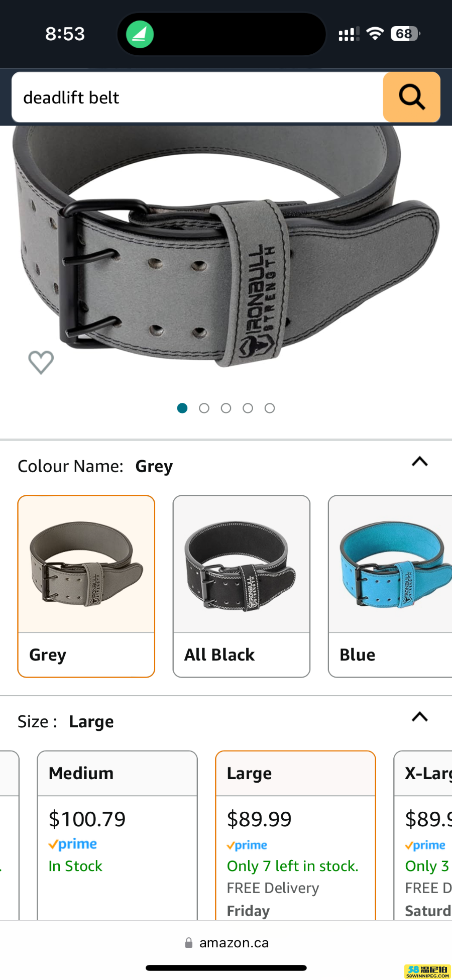Screen dimensions: 452x980
Task: Choose the X-Large size option
Action: (423, 836)
